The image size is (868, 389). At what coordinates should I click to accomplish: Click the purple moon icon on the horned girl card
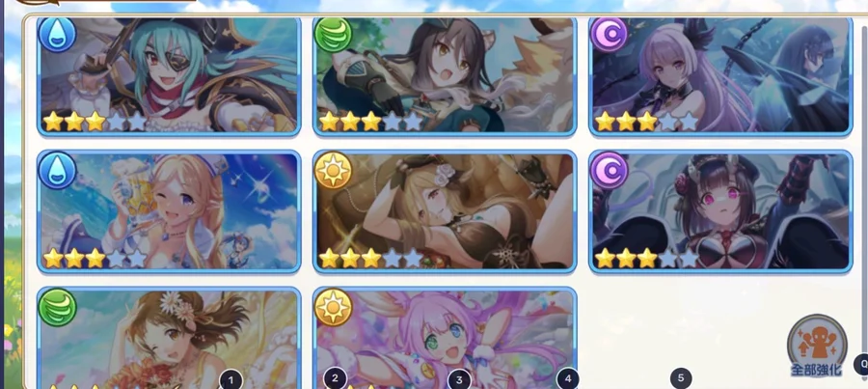coord(609,170)
